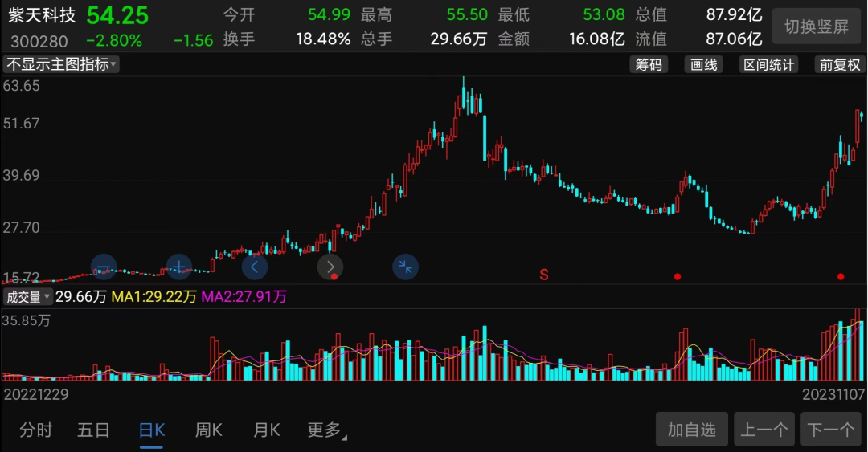Open 不显示主图指标 indicator dropdown

click(61, 64)
